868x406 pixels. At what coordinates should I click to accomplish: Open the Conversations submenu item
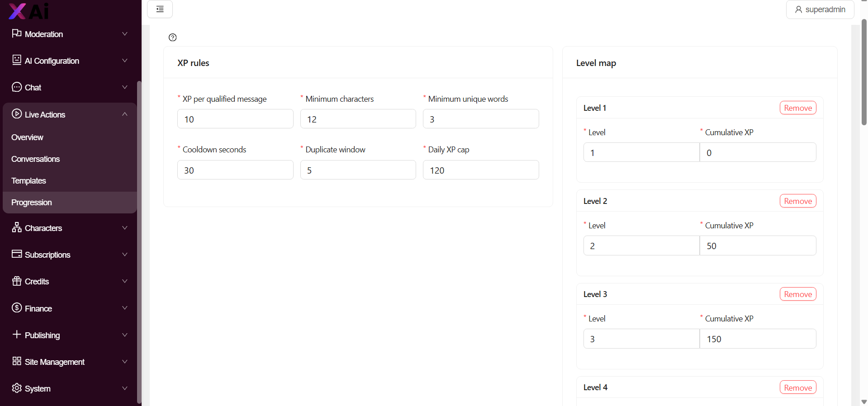(70, 159)
